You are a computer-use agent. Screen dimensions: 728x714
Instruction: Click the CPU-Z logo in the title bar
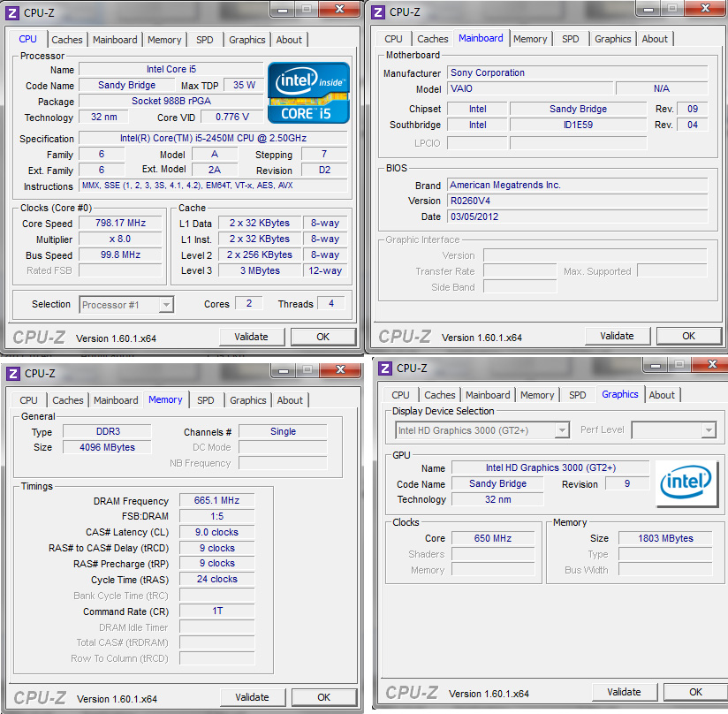[11, 11]
